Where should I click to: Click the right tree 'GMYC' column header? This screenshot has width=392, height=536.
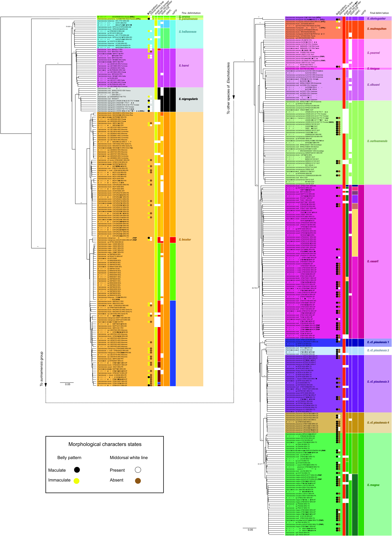tap(358, 12)
